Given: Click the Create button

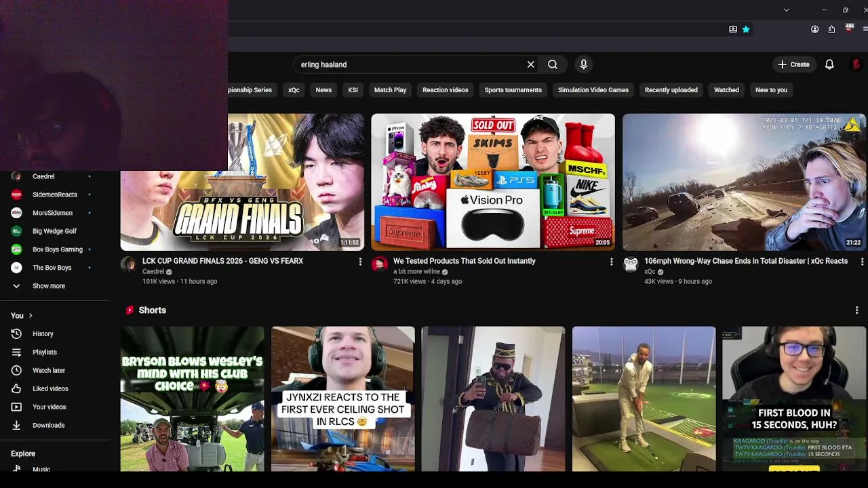Looking at the screenshot, I should click(x=794, y=64).
